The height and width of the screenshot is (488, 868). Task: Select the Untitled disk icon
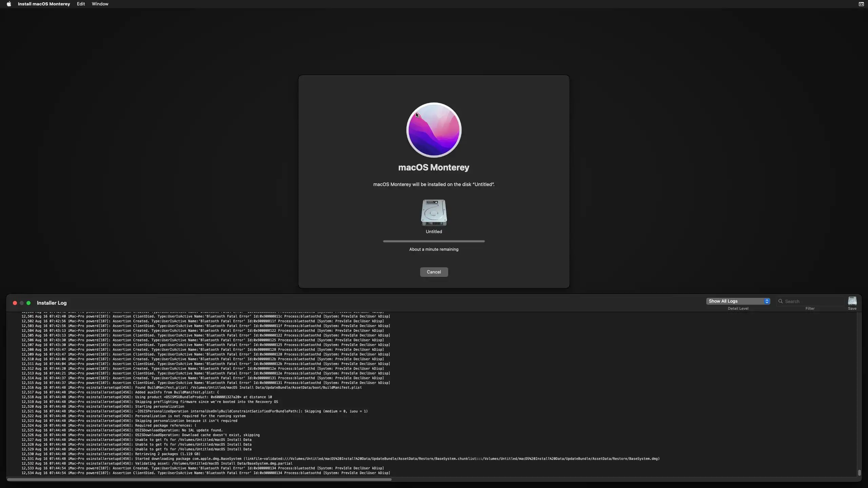(x=434, y=212)
